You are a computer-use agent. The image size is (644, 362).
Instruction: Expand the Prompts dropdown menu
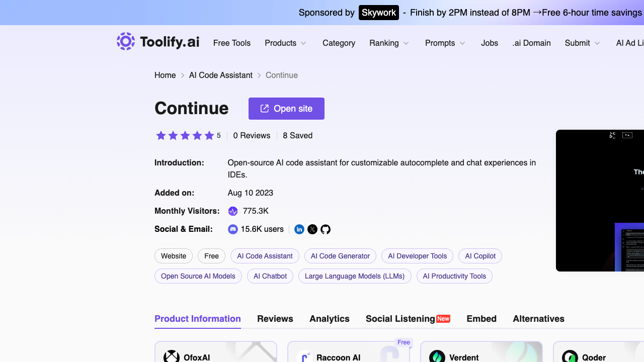click(445, 43)
